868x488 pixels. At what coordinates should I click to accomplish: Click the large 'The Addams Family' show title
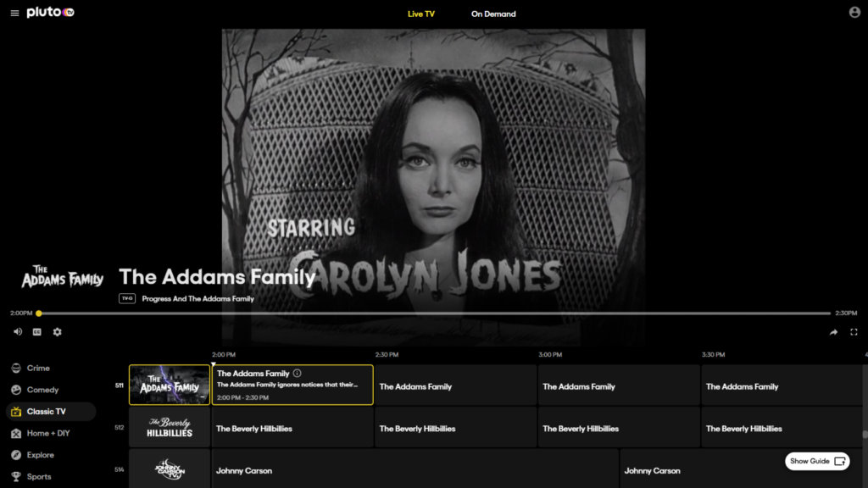point(217,277)
